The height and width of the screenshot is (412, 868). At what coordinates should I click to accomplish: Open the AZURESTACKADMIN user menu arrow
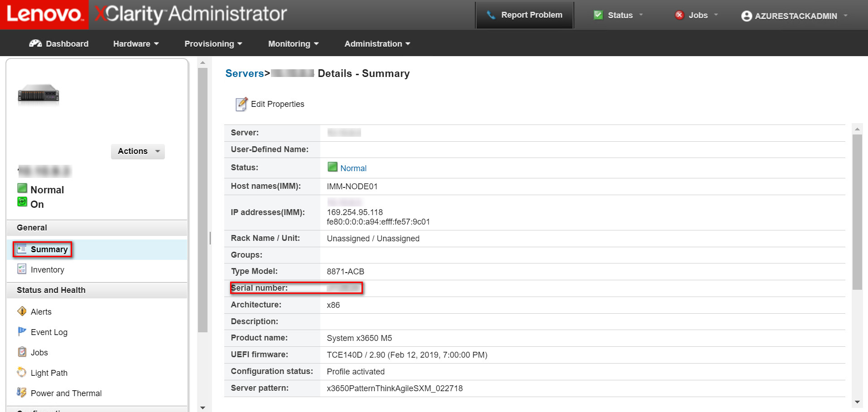(x=845, y=15)
